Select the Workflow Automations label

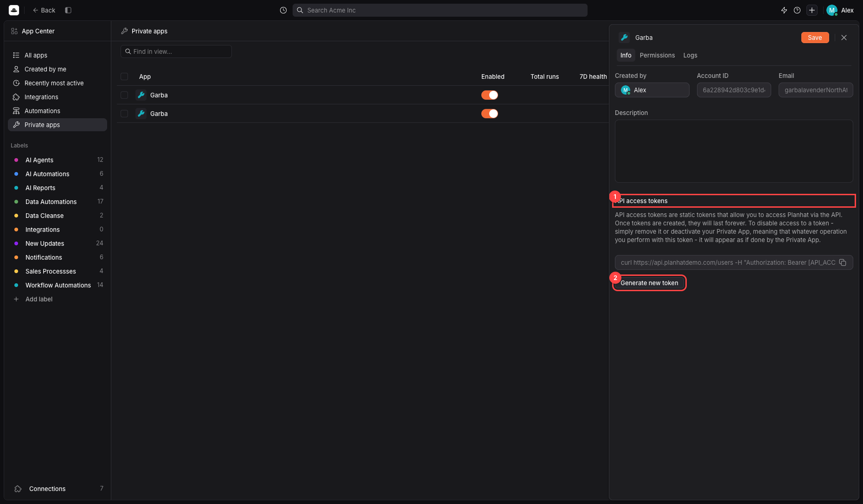58,285
